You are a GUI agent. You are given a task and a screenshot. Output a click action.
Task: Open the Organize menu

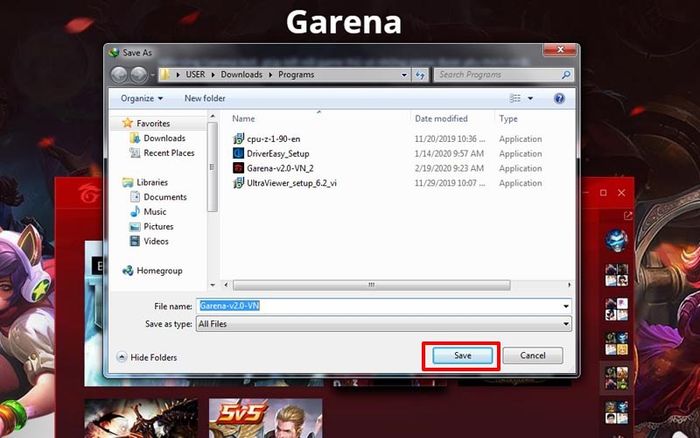(142, 98)
